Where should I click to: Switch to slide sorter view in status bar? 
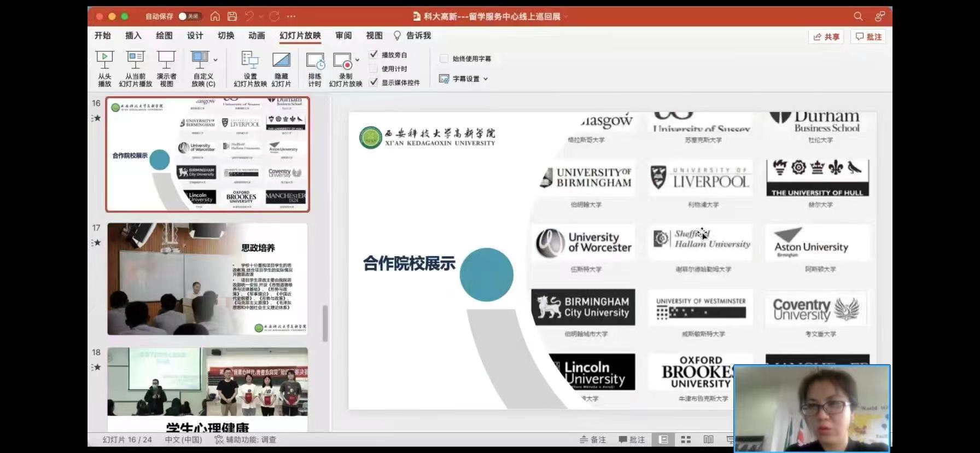(x=686, y=439)
